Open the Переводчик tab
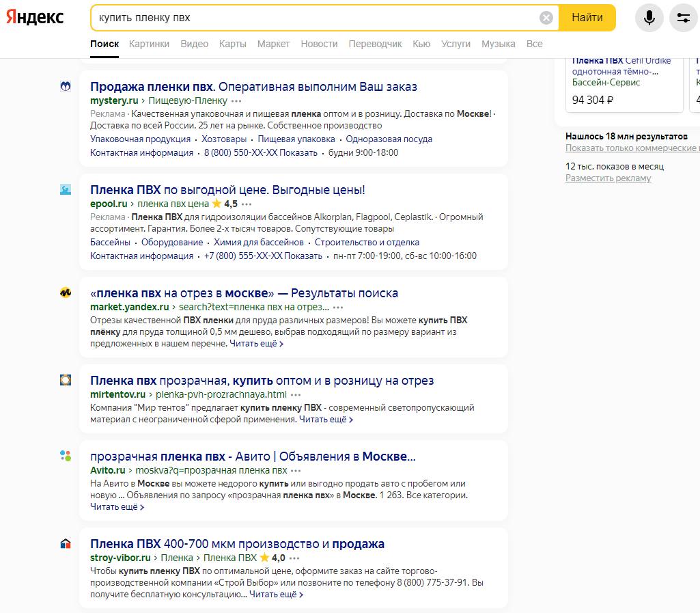This screenshot has height=613, width=700. [375, 44]
